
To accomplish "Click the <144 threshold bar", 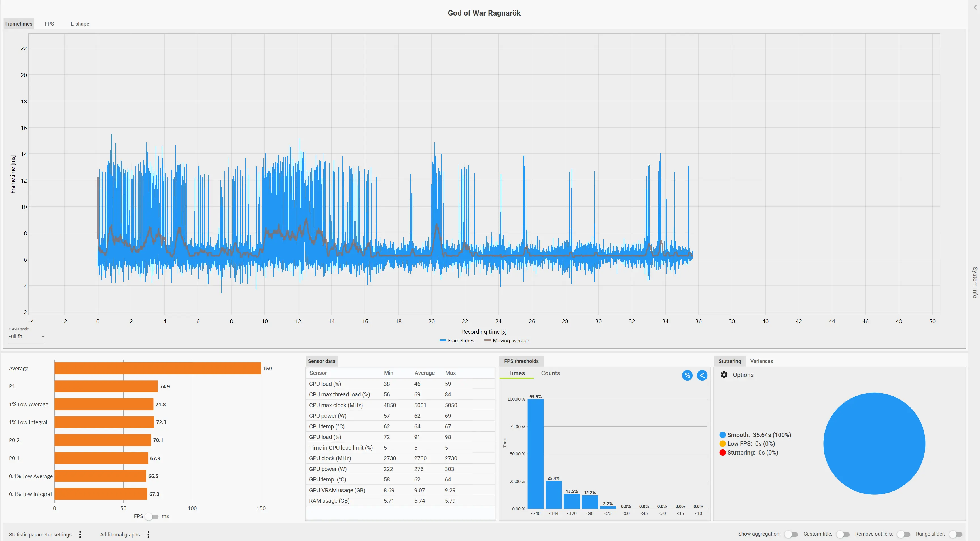I will point(553,494).
